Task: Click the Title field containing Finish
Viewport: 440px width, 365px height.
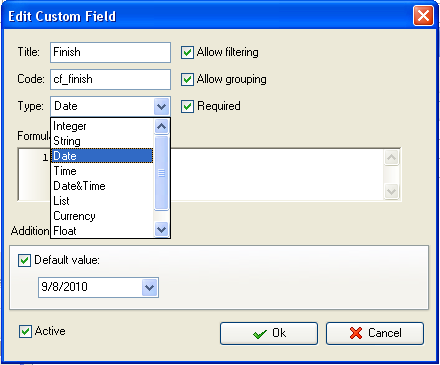Action: 110,52
